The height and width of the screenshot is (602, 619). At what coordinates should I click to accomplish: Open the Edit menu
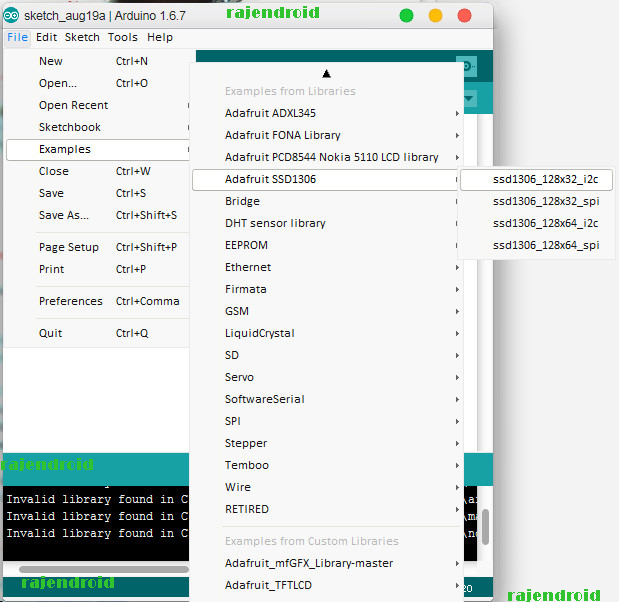tap(46, 38)
